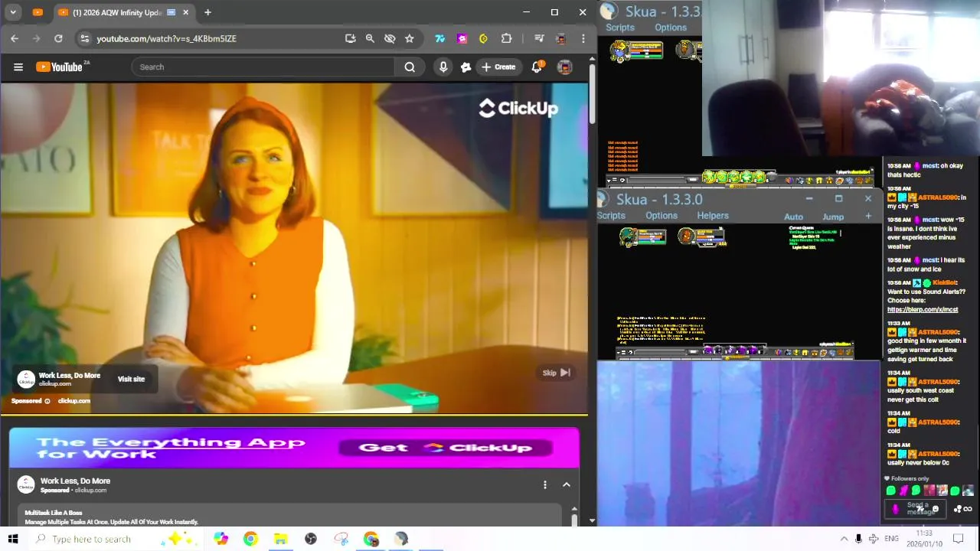This screenshot has width=980, height=551.
Task: View site information for youtube.com
Action: tap(84, 38)
